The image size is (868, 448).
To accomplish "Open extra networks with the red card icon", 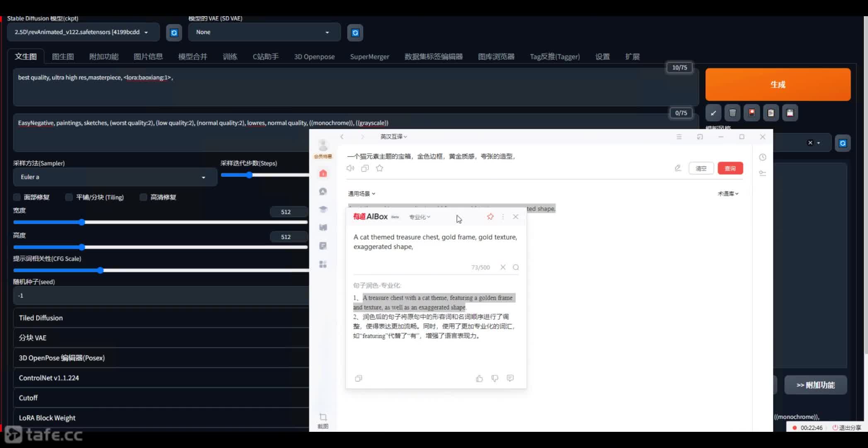I will (752, 113).
